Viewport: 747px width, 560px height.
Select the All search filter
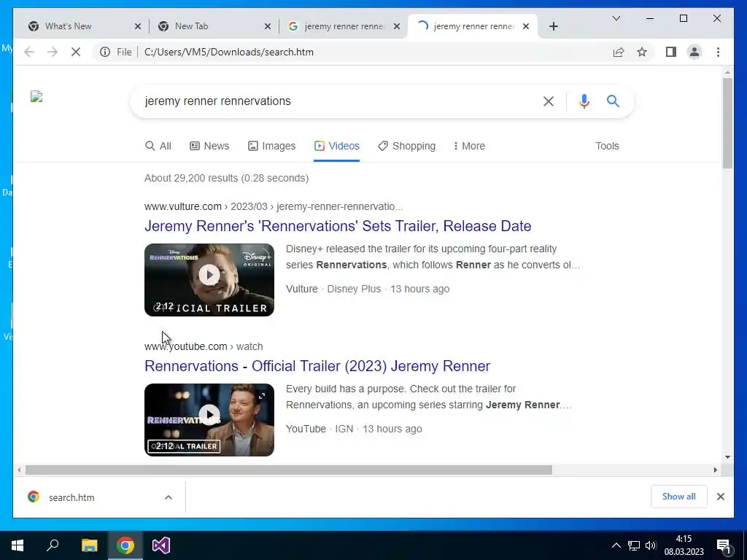point(158,146)
